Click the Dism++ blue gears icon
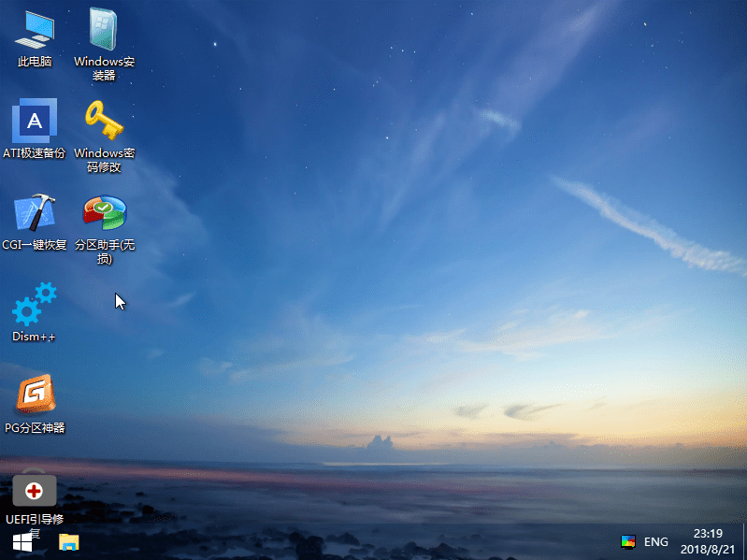Image resolution: width=747 pixels, height=560 pixels. [x=35, y=304]
